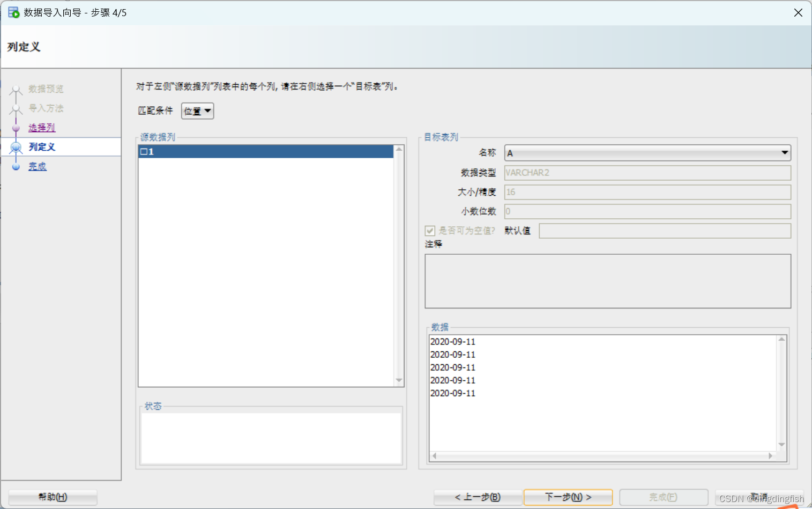Screen dimensions: 812x509
Task: Click the 完成 step node icon
Action: click(16, 167)
